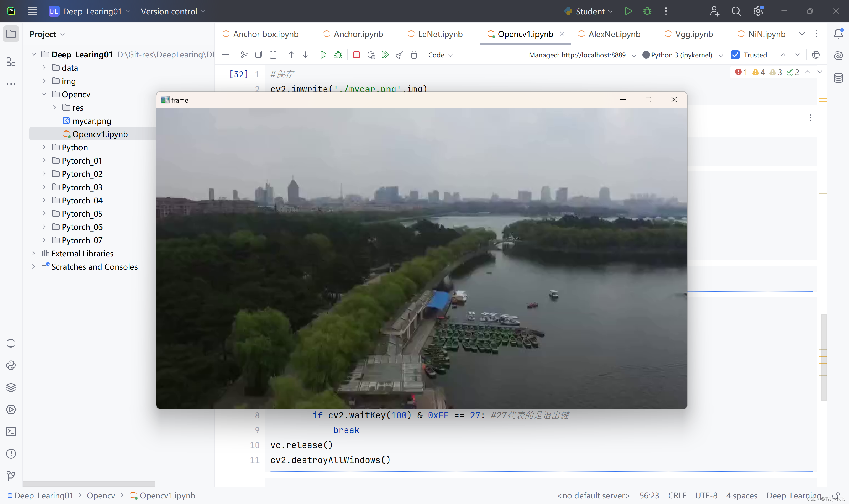This screenshot has height=504, width=849.
Task: Click Opencv in the breadcrumb bar
Action: pyautogui.click(x=101, y=495)
